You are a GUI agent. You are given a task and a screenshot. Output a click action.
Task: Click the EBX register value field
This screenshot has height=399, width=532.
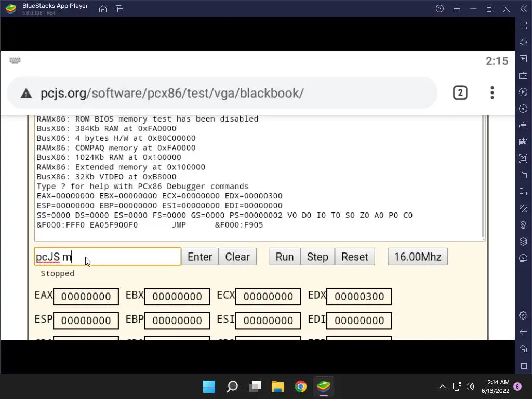tap(177, 297)
